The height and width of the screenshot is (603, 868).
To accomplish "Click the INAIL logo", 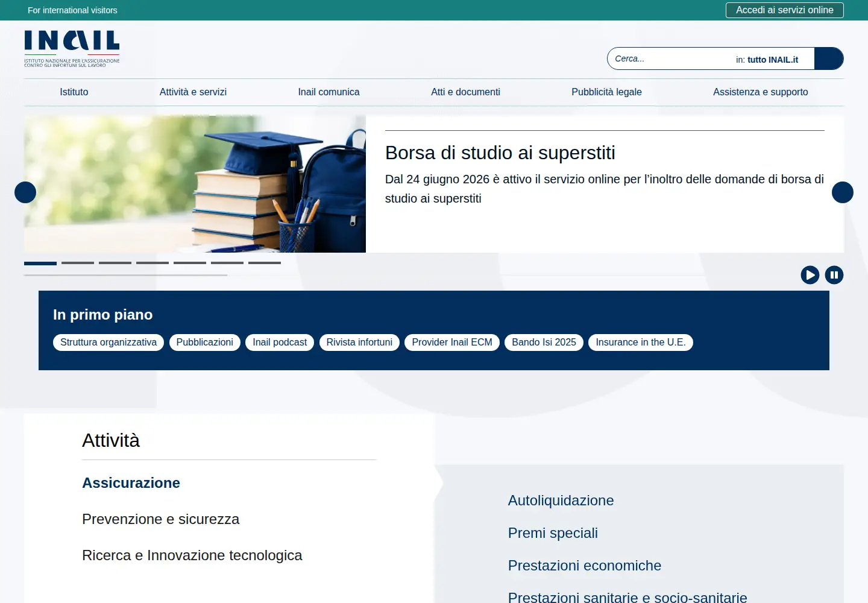I will [72, 49].
